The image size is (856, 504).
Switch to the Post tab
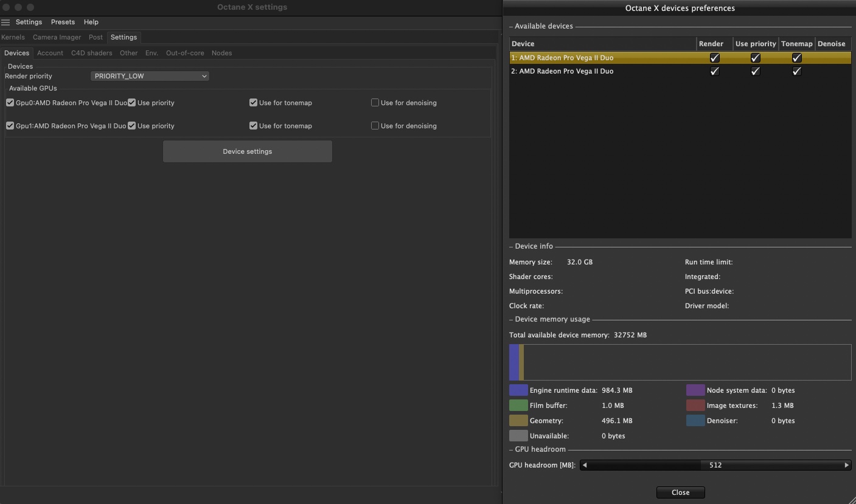tap(96, 37)
